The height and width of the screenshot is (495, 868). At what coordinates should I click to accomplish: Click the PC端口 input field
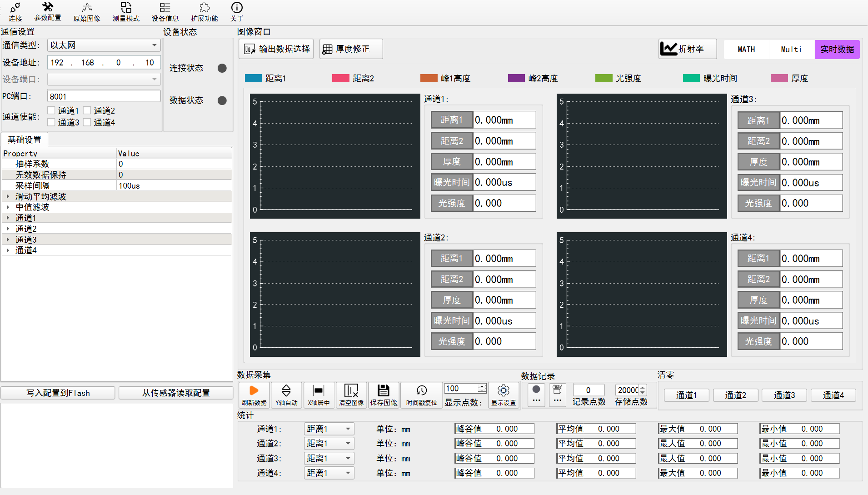[104, 96]
